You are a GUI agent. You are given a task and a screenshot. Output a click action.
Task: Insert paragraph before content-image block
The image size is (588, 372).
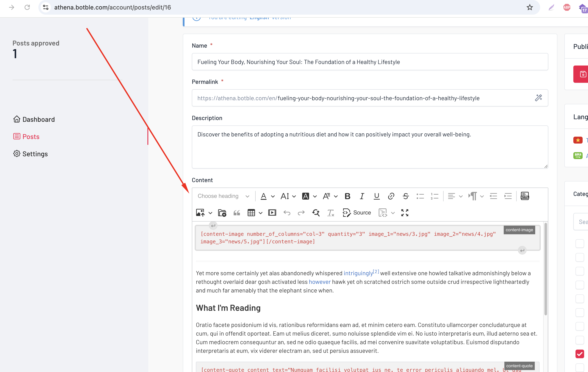pyautogui.click(x=213, y=225)
